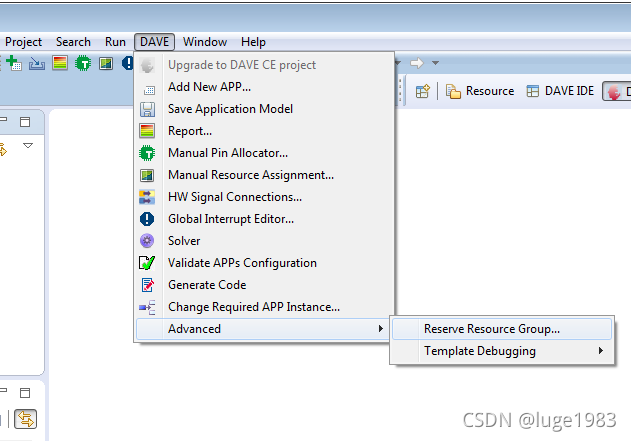This screenshot has width=631, height=441.
Task: Switch to the Resource perspective
Action: pos(480,91)
